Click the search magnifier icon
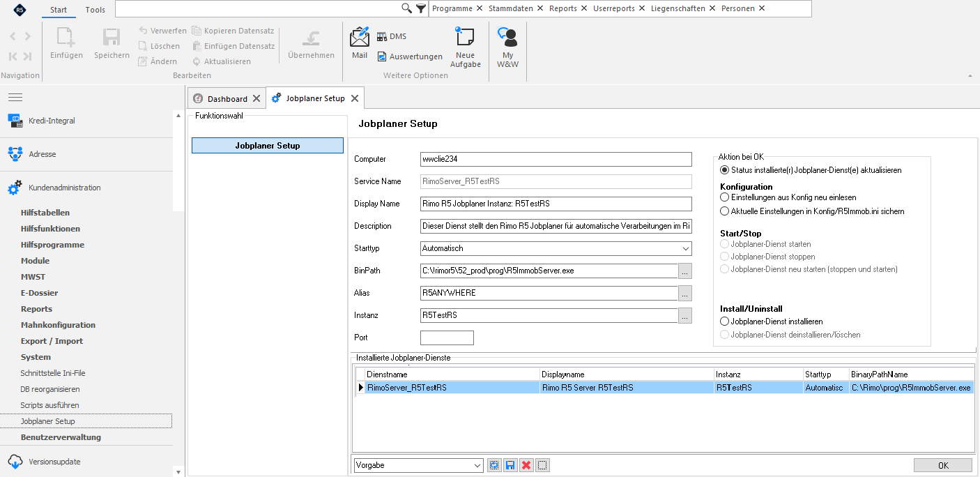The width and height of the screenshot is (980, 477). [x=407, y=8]
